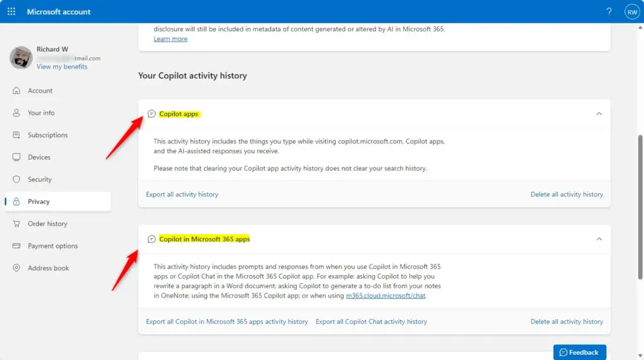The width and height of the screenshot is (644, 360).
Task: Click the Order history cart icon
Action: pyautogui.click(x=16, y=223)
